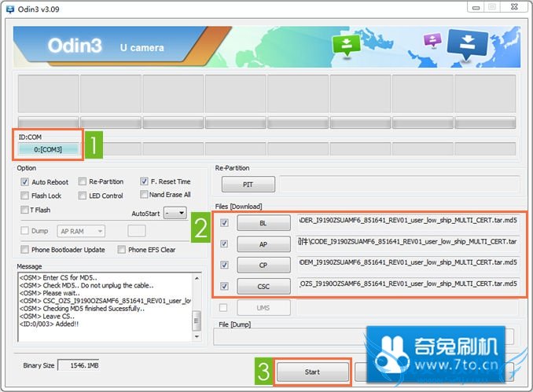The width and height of the screenshot is (533, 392).
Task: Toggle the Auto Reboot checkbox
Action: (24, 181)
